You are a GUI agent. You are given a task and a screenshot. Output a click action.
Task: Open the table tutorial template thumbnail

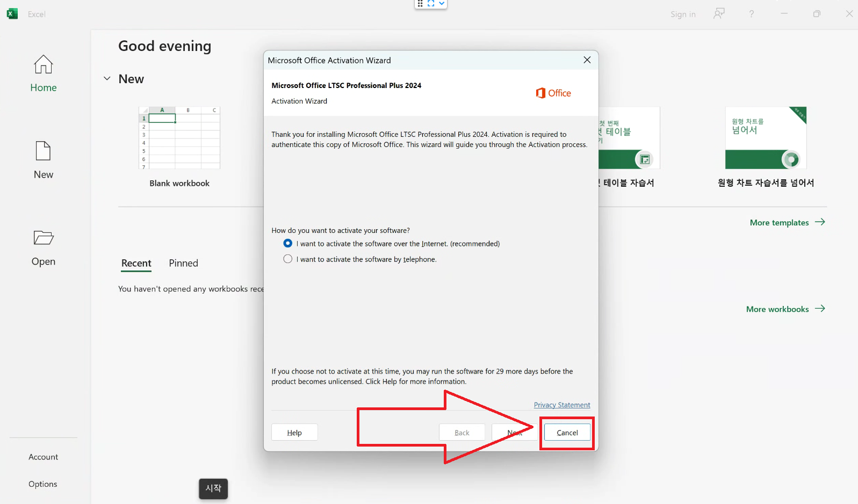(x=629, y=138)
